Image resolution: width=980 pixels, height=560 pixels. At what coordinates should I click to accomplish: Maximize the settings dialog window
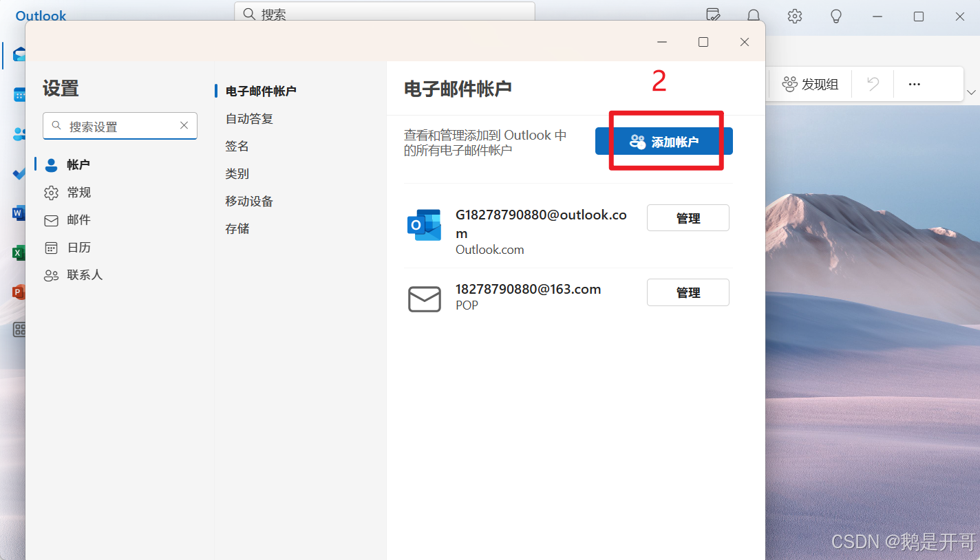pos(703,42)
